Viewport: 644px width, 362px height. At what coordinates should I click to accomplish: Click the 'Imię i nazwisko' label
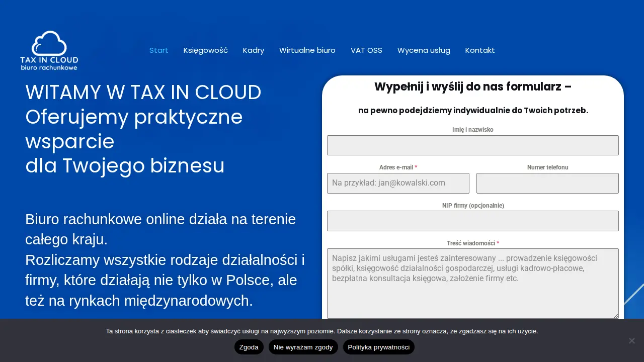point(473,130)
